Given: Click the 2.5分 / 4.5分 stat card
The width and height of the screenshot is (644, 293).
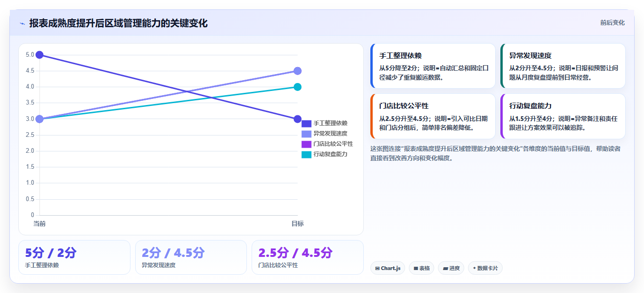Looking at the screenshot, I should [307, 257].
